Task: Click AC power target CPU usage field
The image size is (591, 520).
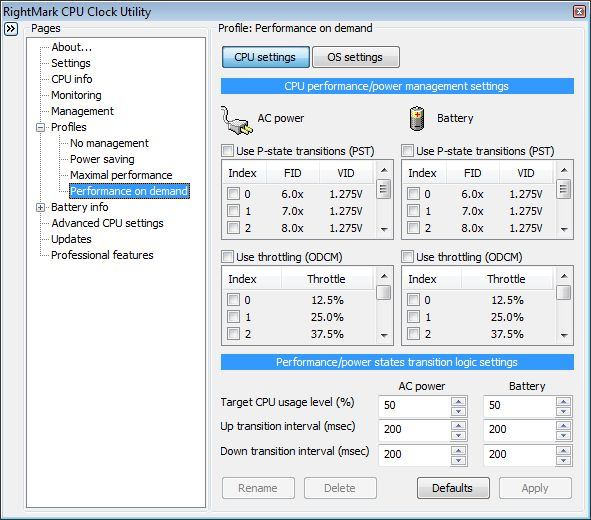Action: point(415,406)
